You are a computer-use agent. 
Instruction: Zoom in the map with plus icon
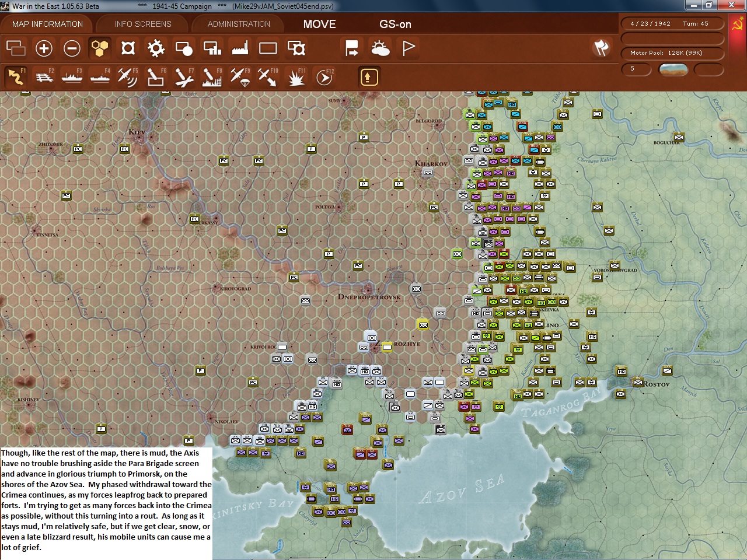click(x=44, y=48)
